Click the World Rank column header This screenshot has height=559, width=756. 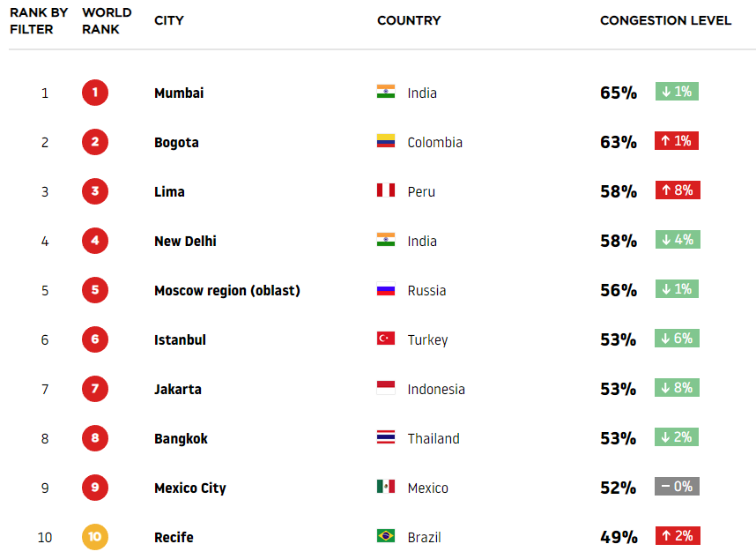107,21
